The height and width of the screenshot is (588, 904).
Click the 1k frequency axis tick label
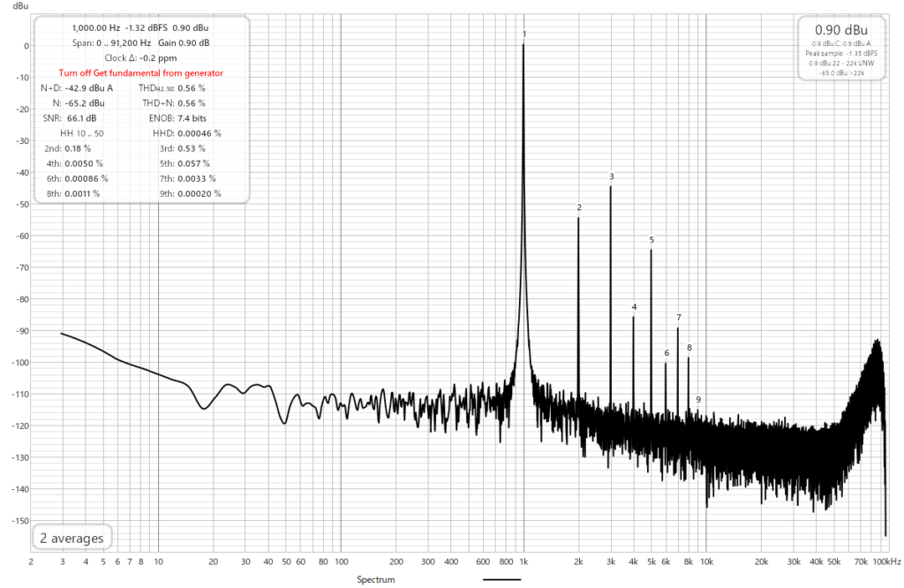[x=524, y=562]
